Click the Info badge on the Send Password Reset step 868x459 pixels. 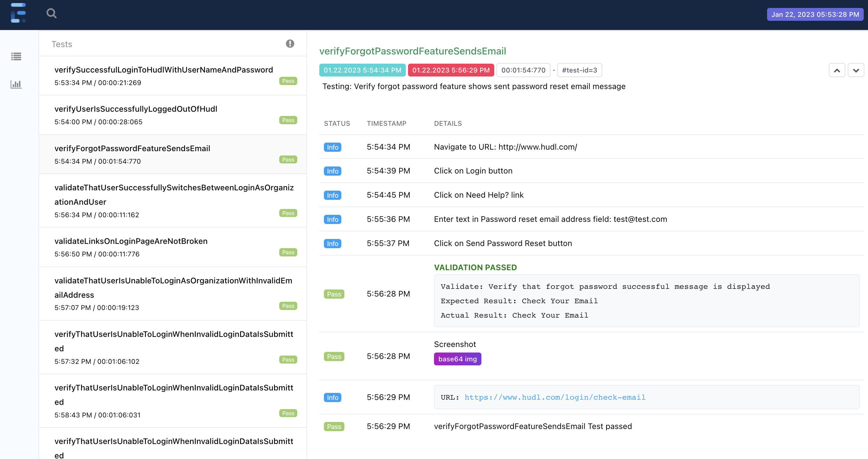pyautogui.click(x=332, y=243)
